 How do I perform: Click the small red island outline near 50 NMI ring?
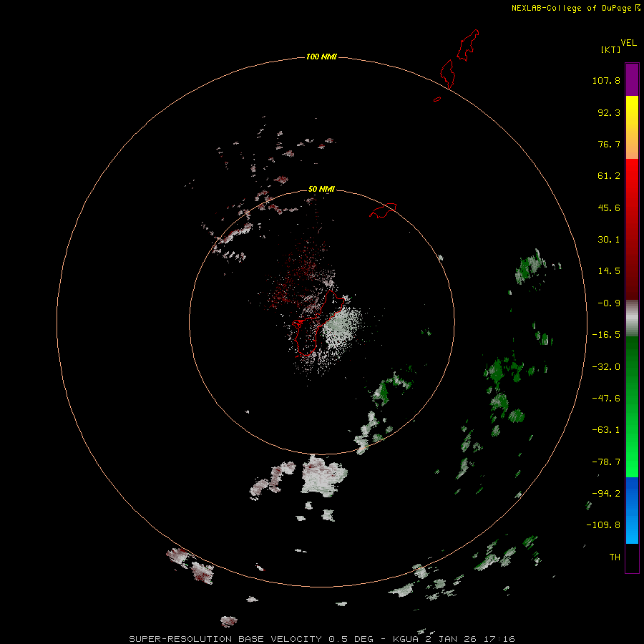tap(383, 210)
